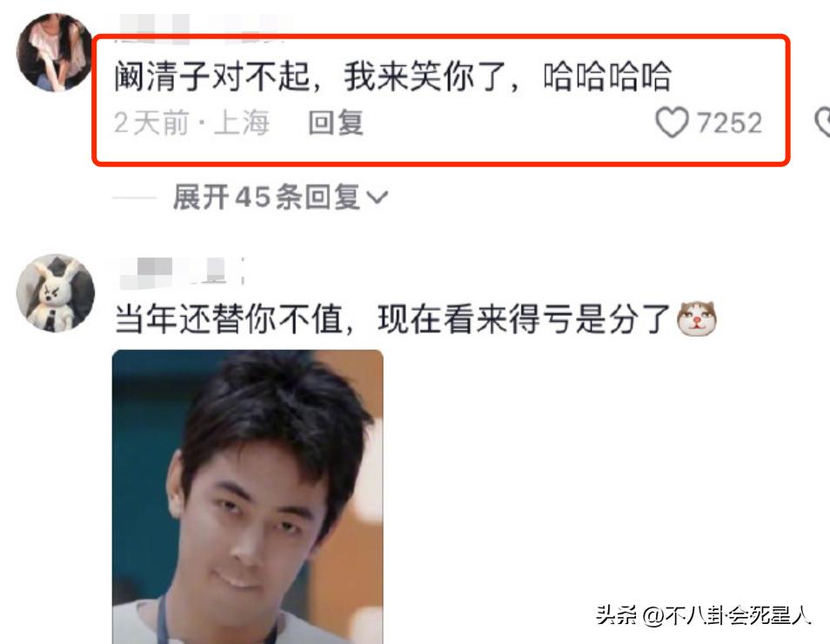Tap the blurred username beside rabbit avatar
830x644 pixels.
(x=181, y=272)
